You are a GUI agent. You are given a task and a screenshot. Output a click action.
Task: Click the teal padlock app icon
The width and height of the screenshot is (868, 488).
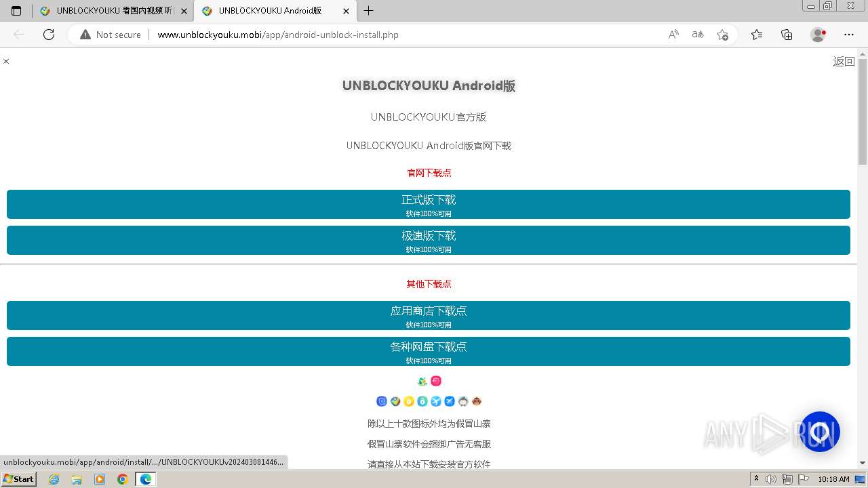pos(422,401)
